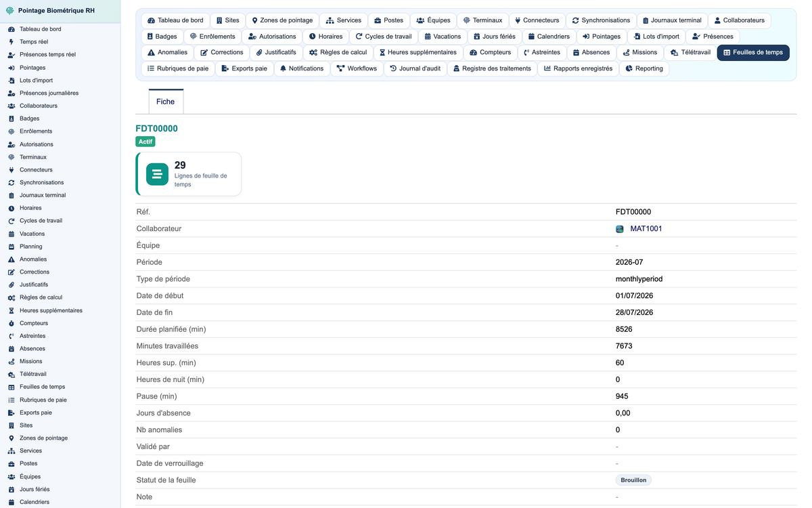Open Notifications in the top navigation
This screenshot has width=812, height=508.
(x=302, y=68)
